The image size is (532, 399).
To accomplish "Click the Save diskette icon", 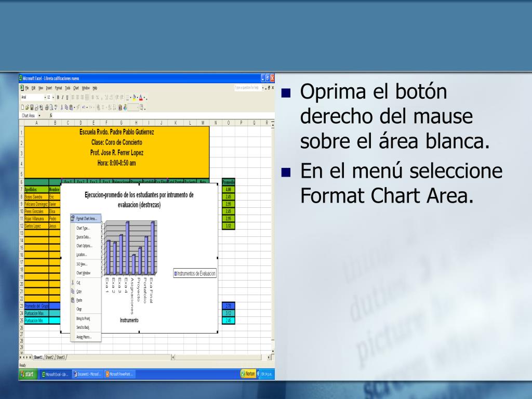I will click(32, 107).
